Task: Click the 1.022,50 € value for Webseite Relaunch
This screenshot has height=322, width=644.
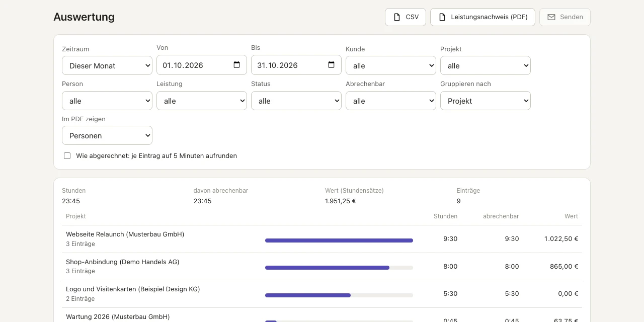Action: 561,239
